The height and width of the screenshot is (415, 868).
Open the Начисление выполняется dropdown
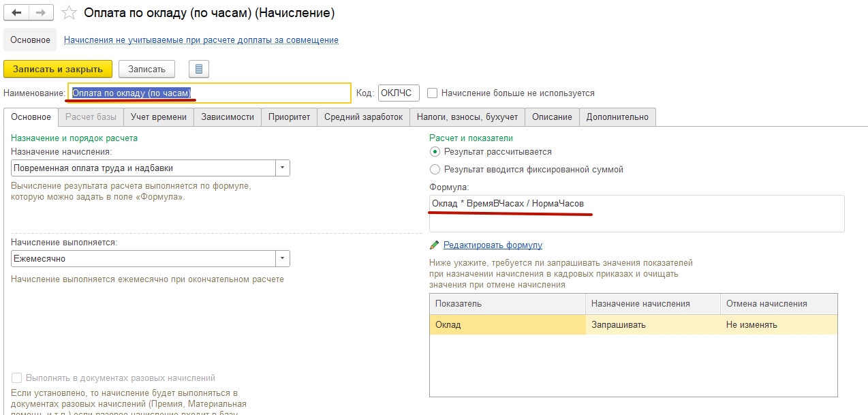pos(283,259)
